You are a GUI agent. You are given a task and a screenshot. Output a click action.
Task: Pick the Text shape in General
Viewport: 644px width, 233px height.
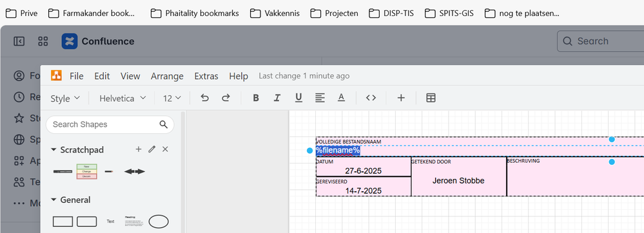click(x=110, y=221)
